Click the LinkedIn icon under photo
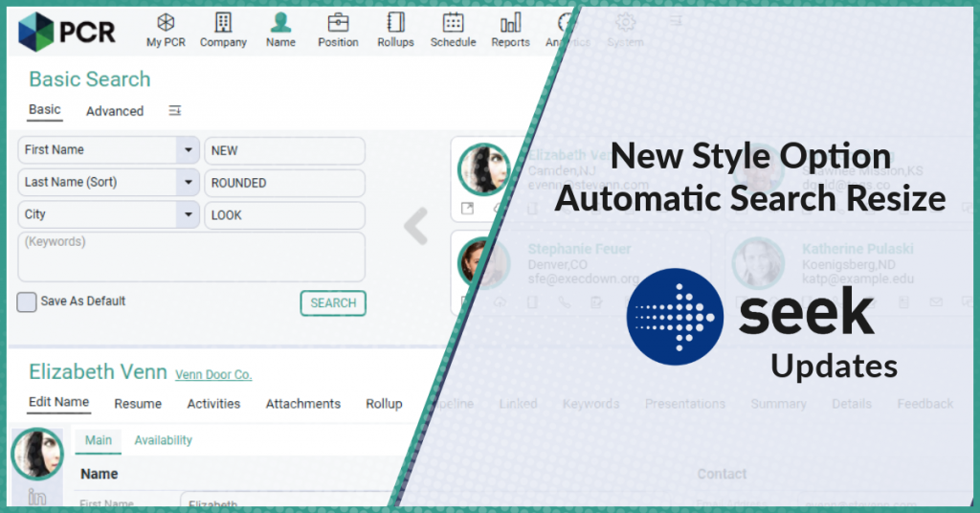 tap(37, 497)
